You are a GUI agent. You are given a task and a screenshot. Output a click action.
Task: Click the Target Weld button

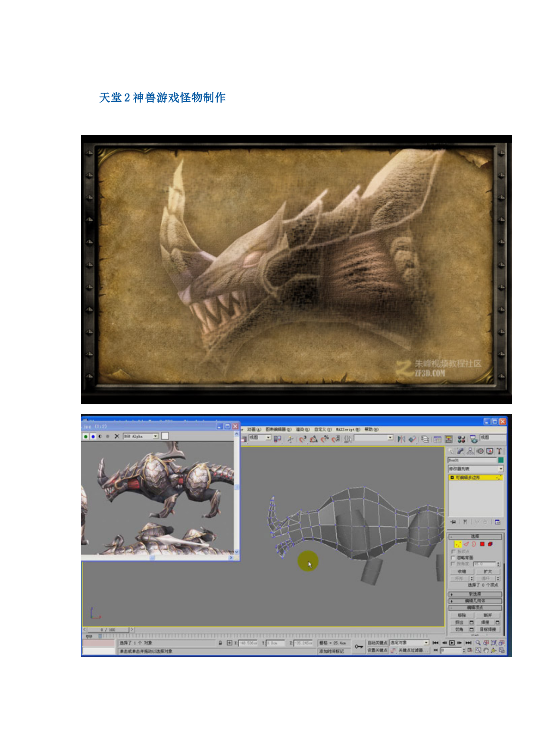(488, 629)
